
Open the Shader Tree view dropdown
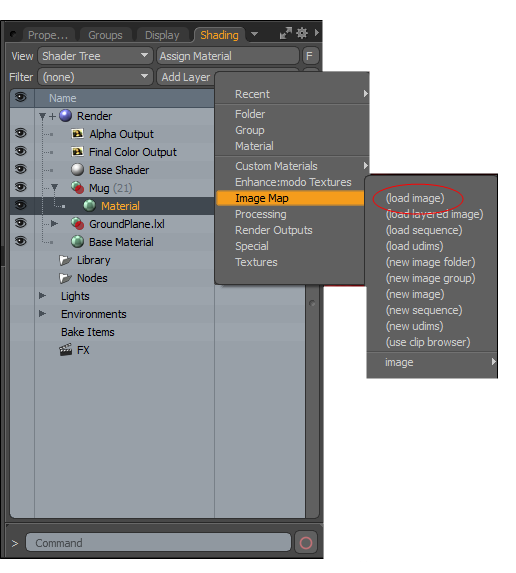(x=95, y=56)
